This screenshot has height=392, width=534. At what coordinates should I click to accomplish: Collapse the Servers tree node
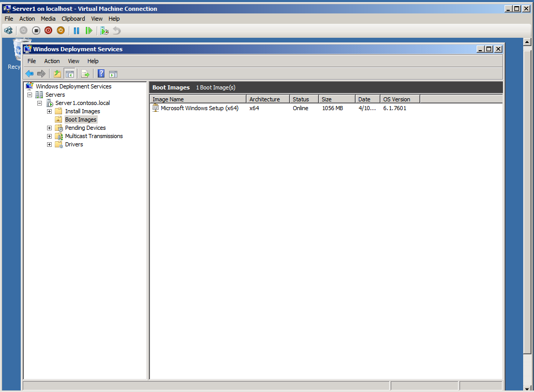point(30,95)
